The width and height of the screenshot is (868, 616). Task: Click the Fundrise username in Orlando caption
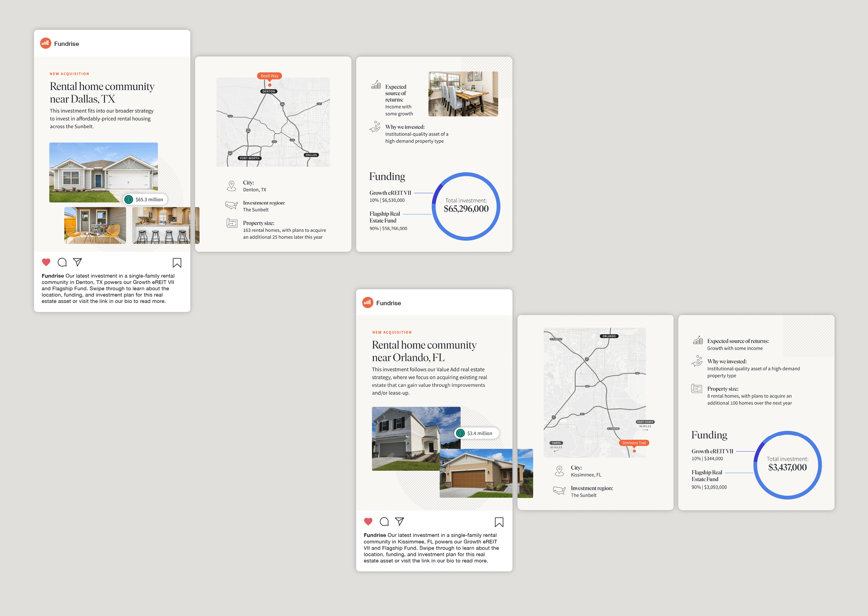click(375, 535)
